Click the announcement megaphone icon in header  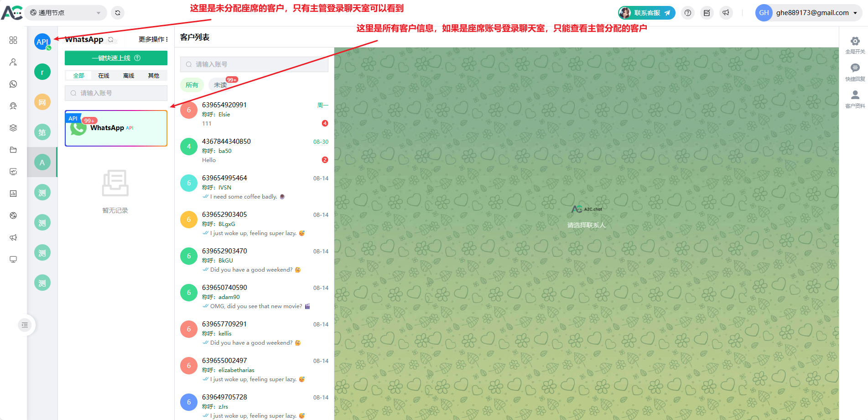(726, 13)
